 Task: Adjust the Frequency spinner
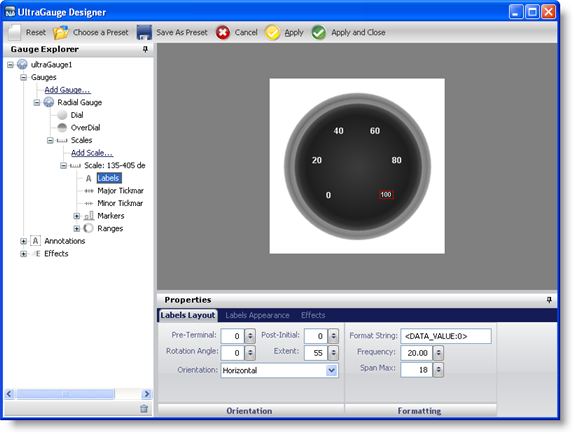point(438,353)
